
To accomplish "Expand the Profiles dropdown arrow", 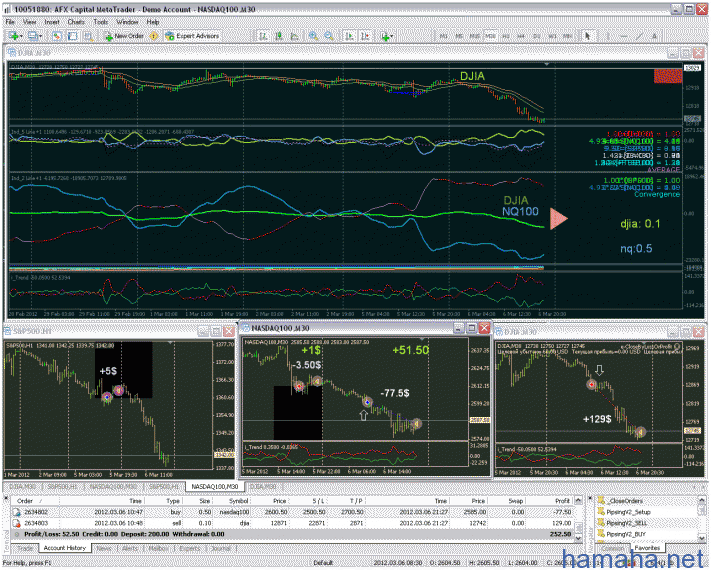I will 40,36.
